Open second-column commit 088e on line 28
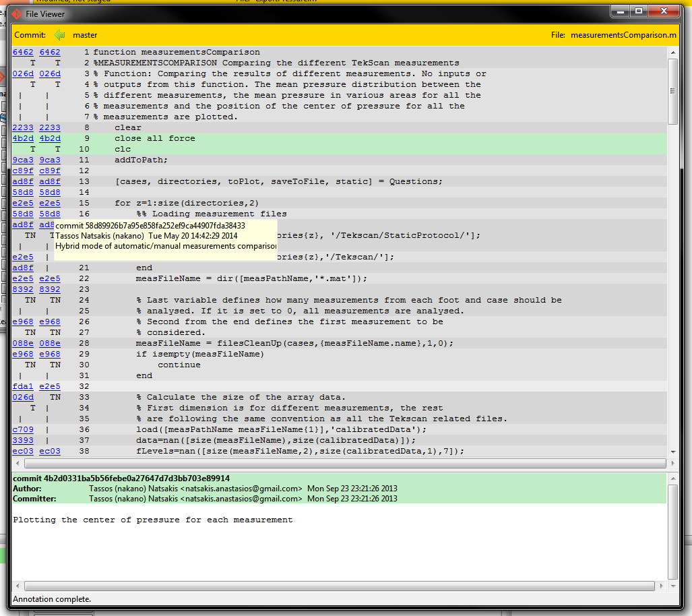 tap(50, 343)
